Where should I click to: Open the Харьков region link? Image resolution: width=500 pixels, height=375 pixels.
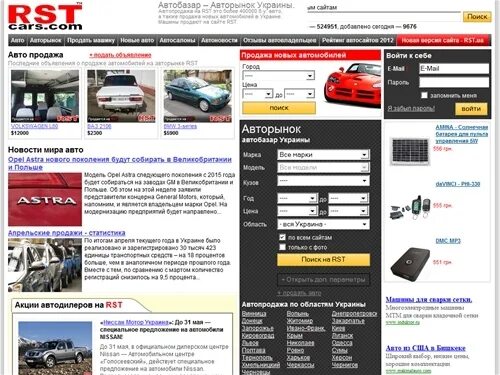point(298,357)
